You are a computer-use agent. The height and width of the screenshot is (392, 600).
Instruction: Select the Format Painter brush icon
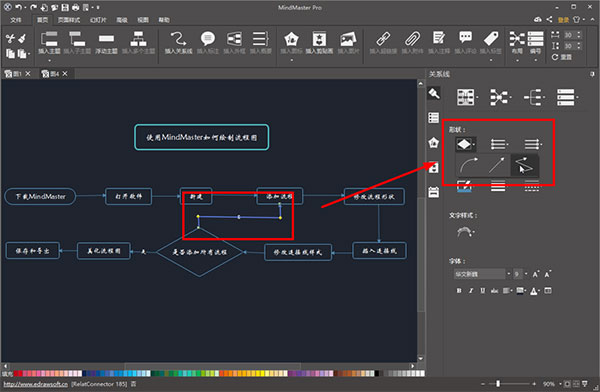[22, 38]
